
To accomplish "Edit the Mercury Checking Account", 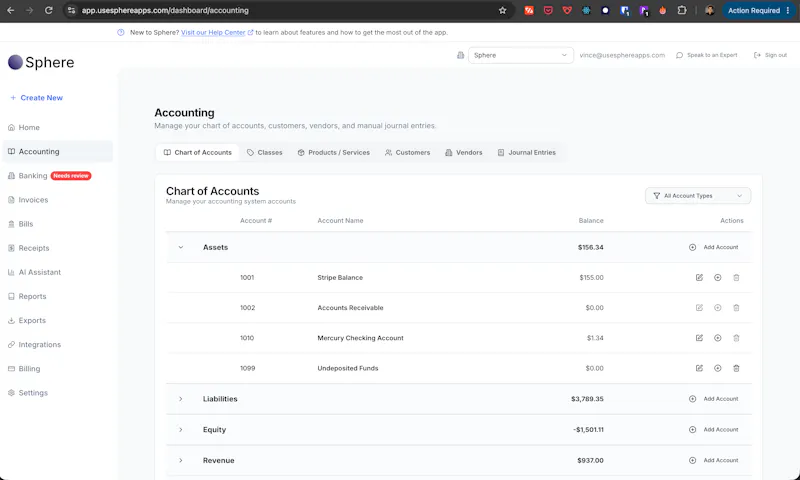I will click(x=699, y=338).
